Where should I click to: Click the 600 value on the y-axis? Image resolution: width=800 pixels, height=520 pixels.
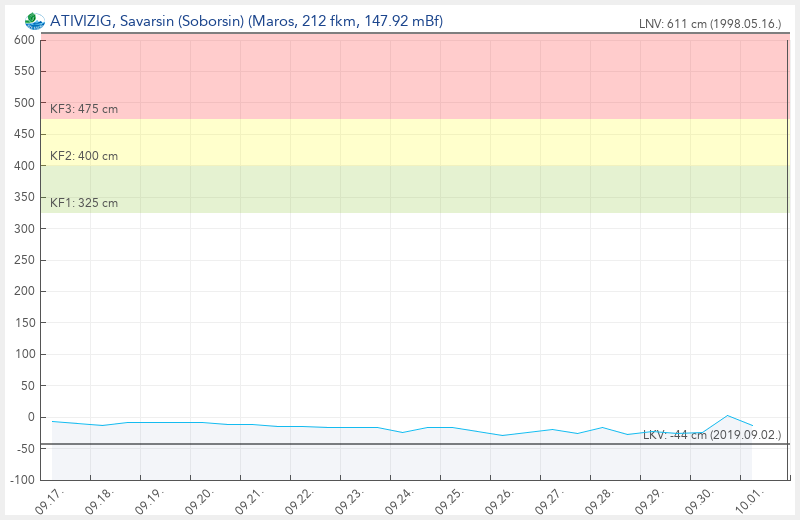[25, 40]
